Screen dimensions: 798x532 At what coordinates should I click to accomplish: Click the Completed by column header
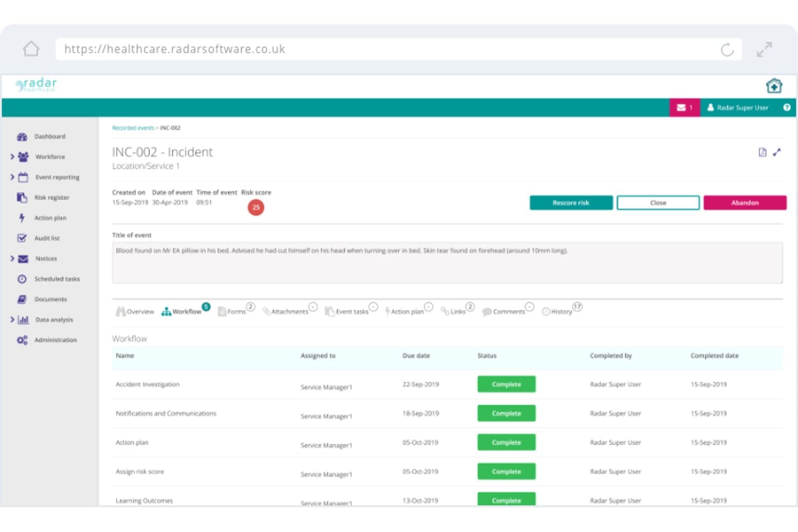pos(611,356)
